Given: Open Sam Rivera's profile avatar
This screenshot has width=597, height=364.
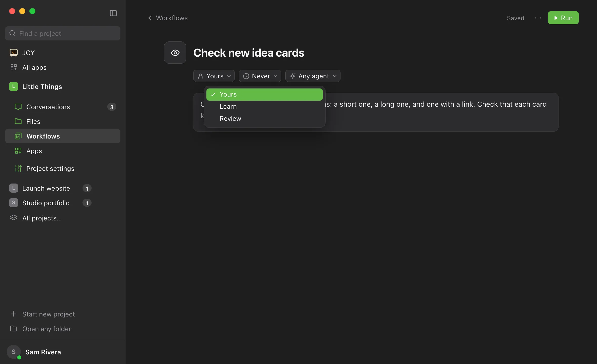Looking at the screenshot, I should [14, 352].
